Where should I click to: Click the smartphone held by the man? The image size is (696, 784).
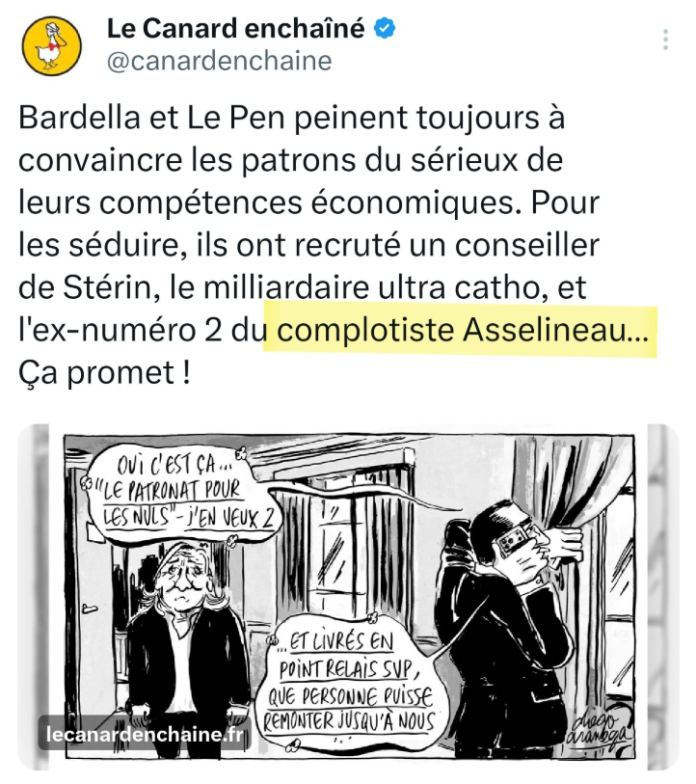point(511,539)
